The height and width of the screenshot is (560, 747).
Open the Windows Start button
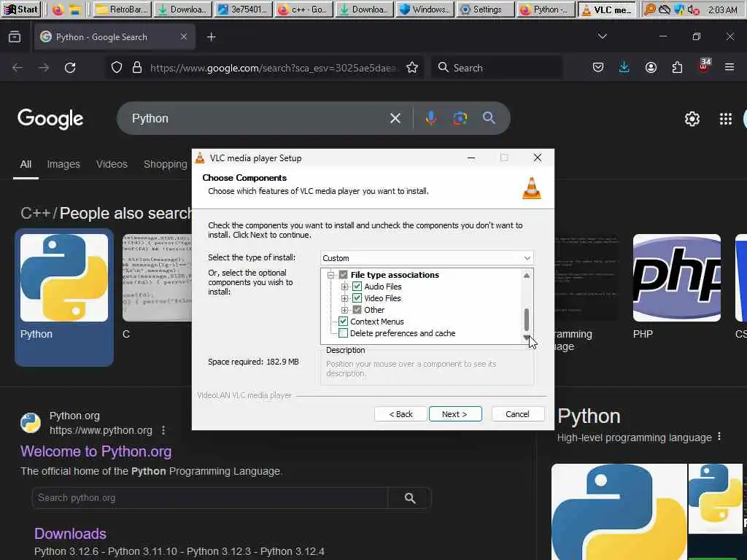[21, 9]
